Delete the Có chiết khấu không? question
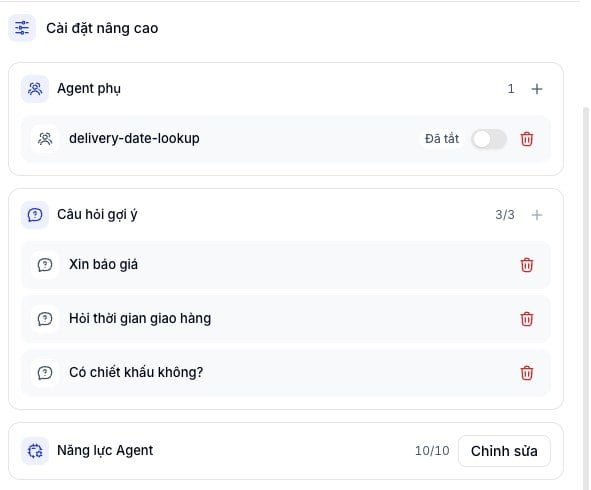Screen dimensions: 591x490 [x=527, y=373]
